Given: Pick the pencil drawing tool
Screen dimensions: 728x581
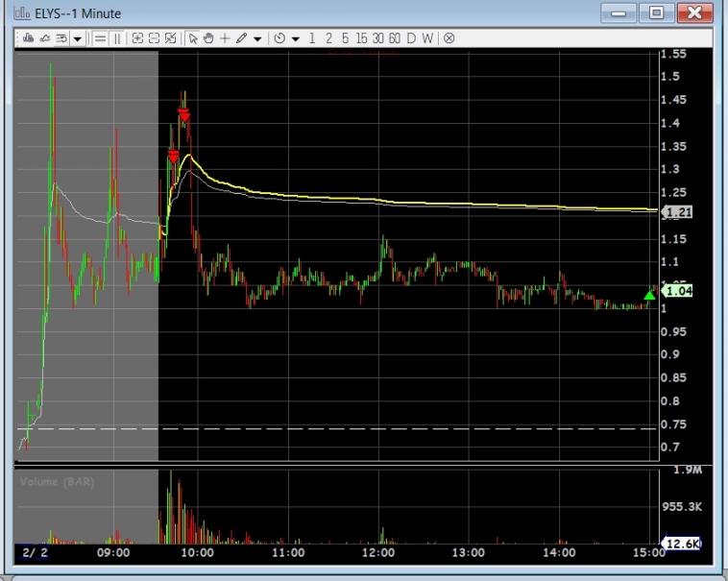Looking at the screenshot, I should (x=242, y=38).
